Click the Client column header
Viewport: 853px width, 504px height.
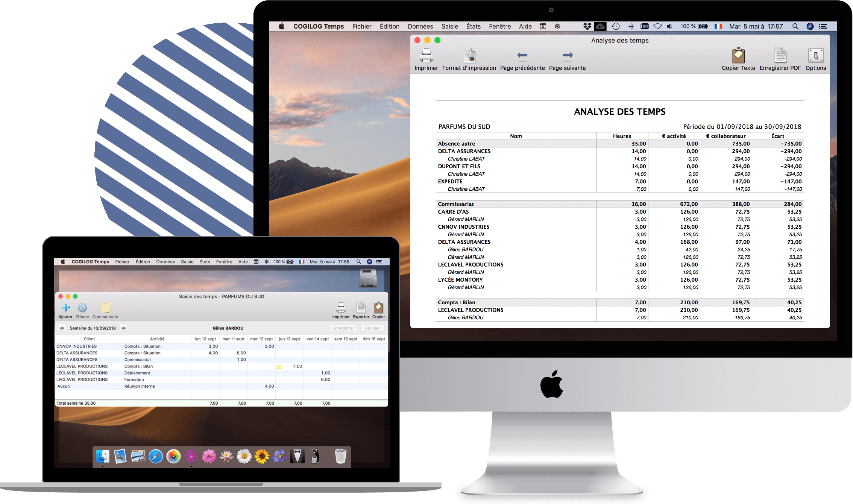point(89,339)
